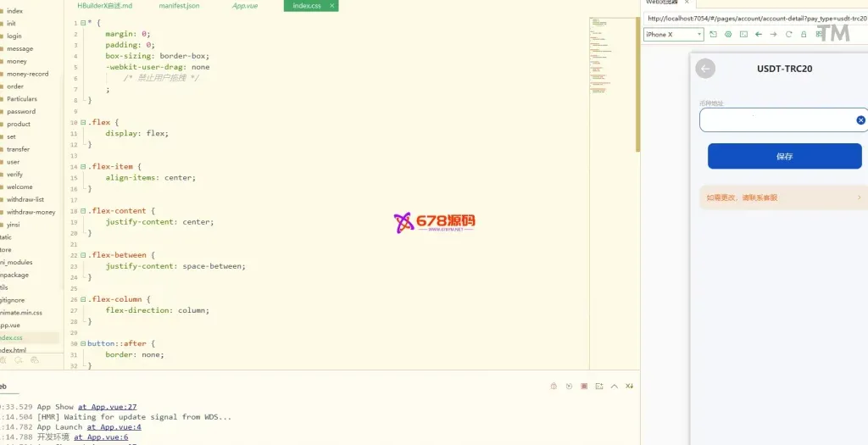Reload the preview with the refresh icon
The width and height of the screenshot is (868, 445).
click(x=789, y=35)
